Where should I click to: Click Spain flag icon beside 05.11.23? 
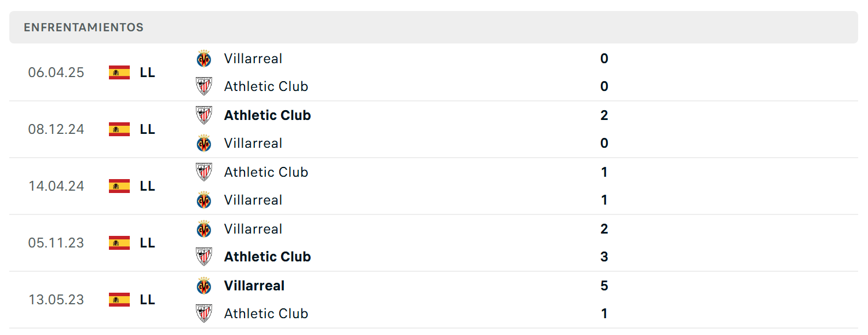pos(119,243)
